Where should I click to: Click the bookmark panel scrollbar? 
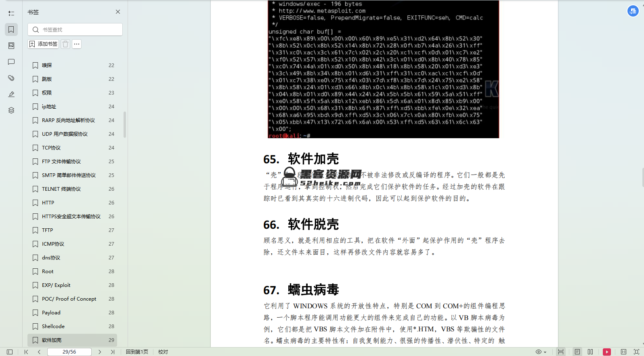coord(125,124)
